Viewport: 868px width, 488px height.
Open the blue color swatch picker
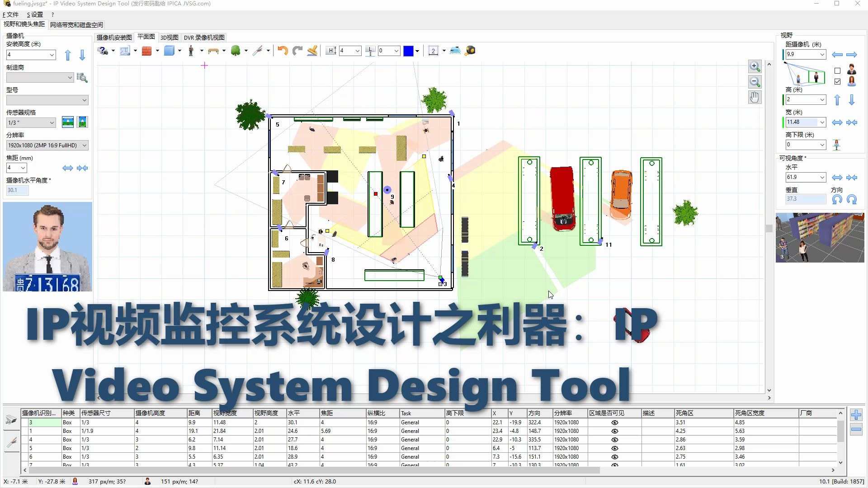pyautogui.click(x=408, y=51)
